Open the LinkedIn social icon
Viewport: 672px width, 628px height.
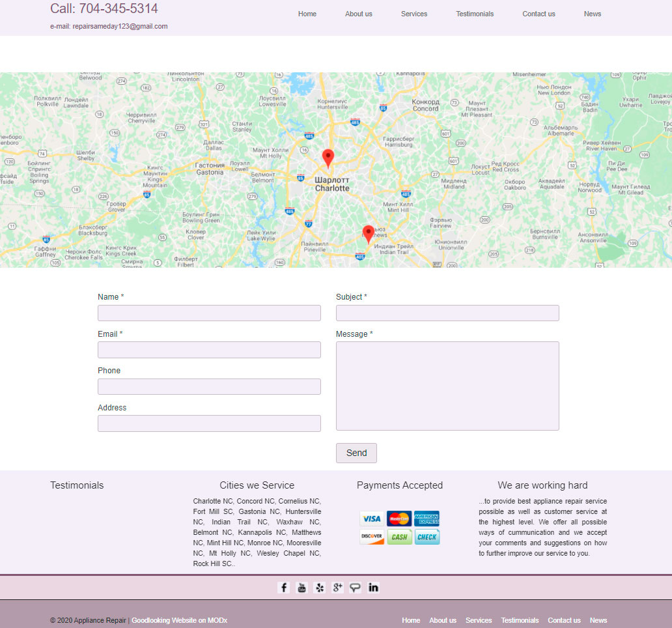(x=373, y=587)
